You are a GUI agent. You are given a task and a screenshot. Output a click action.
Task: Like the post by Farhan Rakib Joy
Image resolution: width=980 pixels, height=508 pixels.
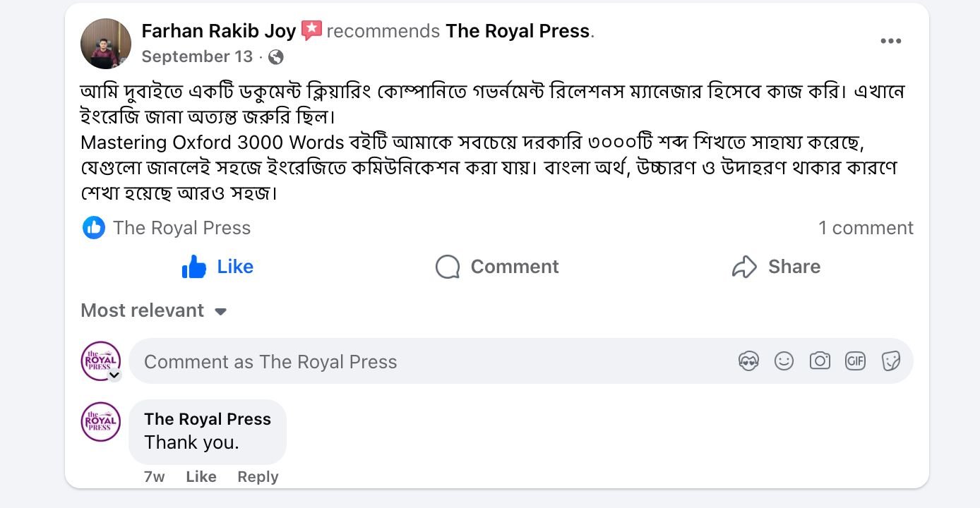217,267
